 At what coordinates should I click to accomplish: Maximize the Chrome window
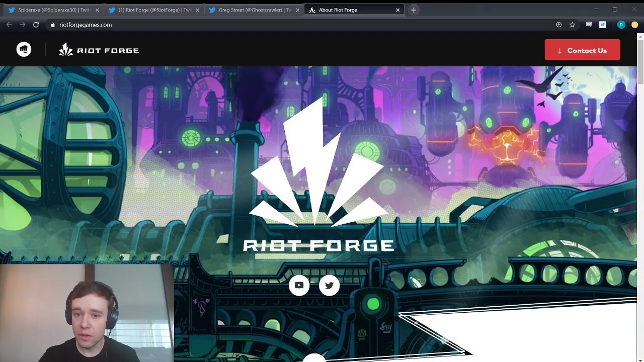(x=615, y=9)
